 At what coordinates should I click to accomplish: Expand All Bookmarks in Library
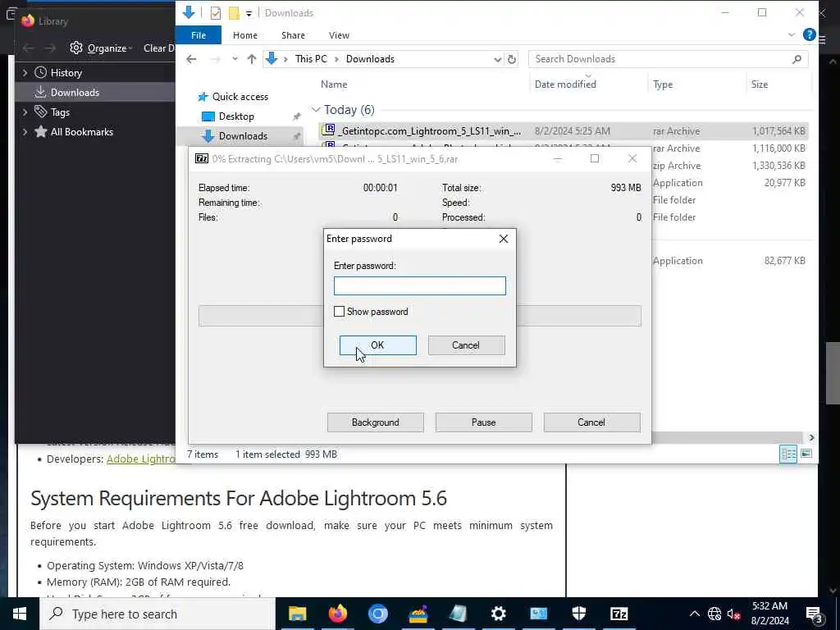(x=25, y=132)
